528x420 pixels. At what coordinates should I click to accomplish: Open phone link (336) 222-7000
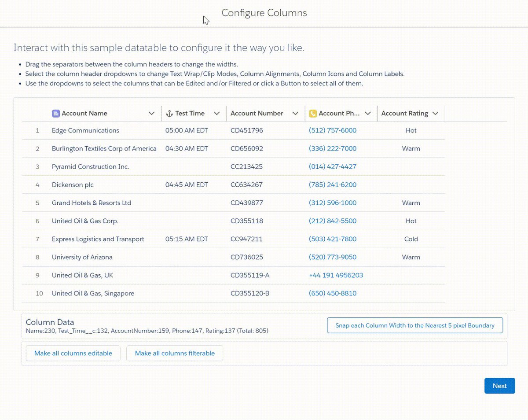click(333, 148)
